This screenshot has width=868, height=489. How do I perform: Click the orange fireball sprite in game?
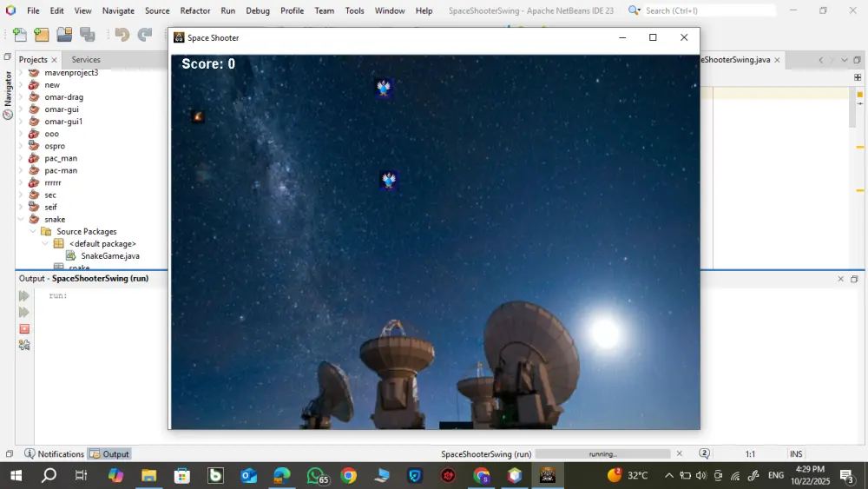pyautogui.click(x=198, y=116)
